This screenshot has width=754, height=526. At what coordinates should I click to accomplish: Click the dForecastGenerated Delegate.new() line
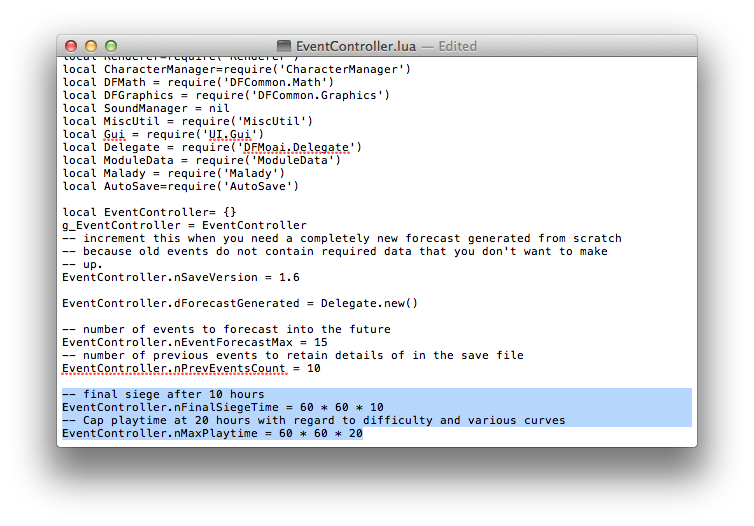[x=240, y=303]
